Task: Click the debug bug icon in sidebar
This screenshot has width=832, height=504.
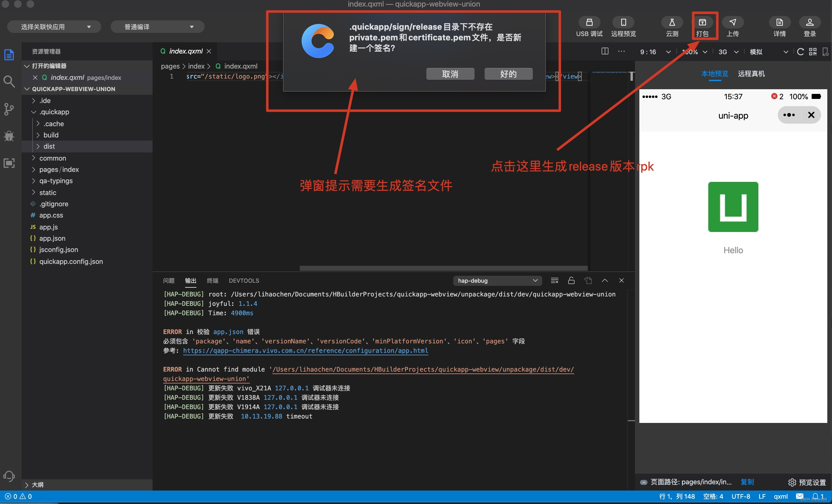Action: point(9,136)
